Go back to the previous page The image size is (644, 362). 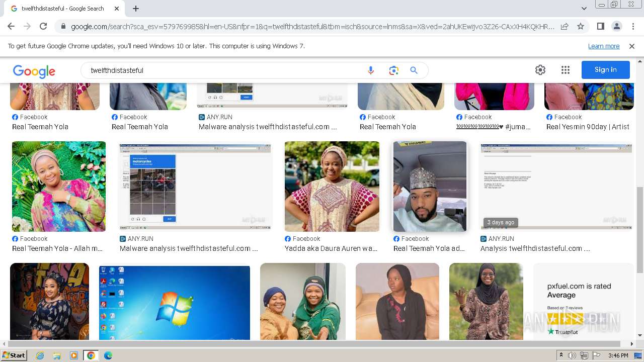11,26
